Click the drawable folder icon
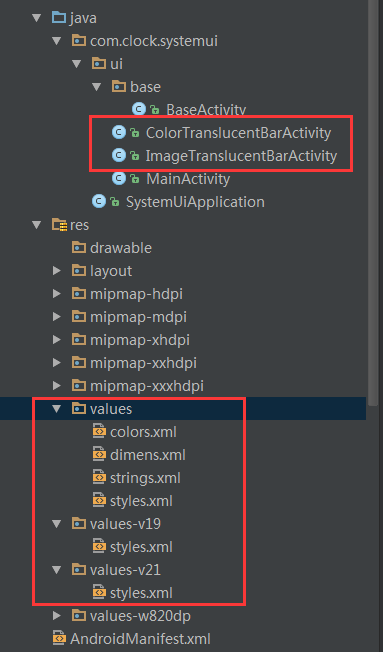Screen dimensions: 383x652 (x=79, y=247)
